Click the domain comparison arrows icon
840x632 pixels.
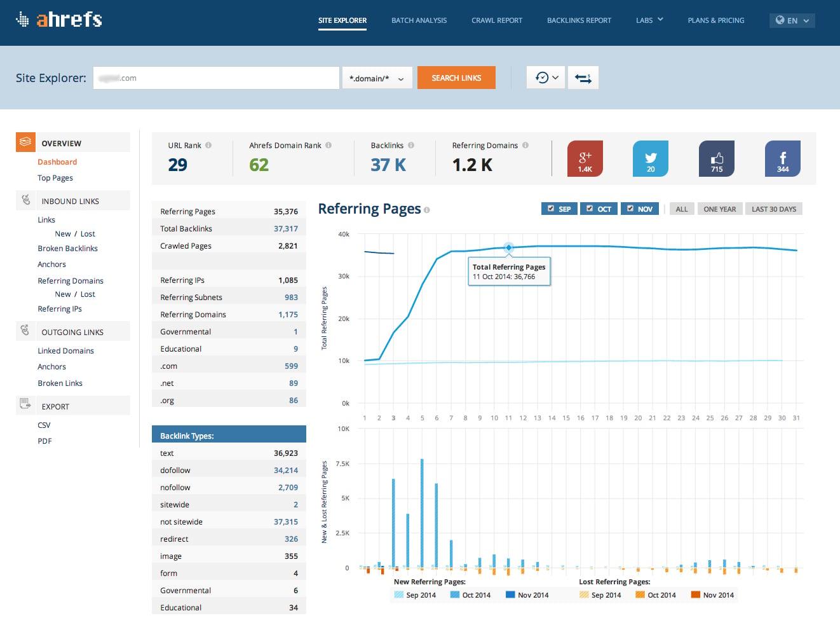tap(583, 77)
